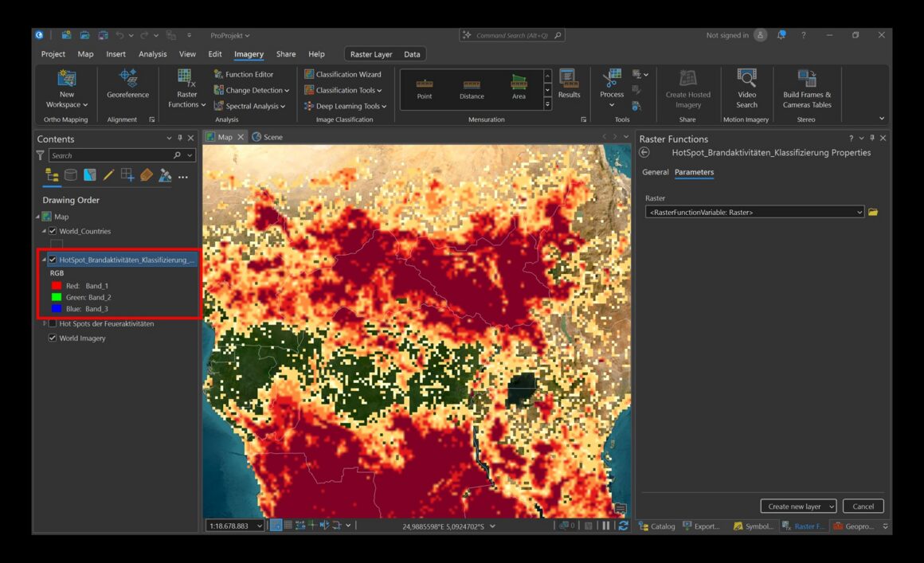The image size is (924, 563).
Task: Uncheck the World_Countries layer
Action: tap(53, 231)
